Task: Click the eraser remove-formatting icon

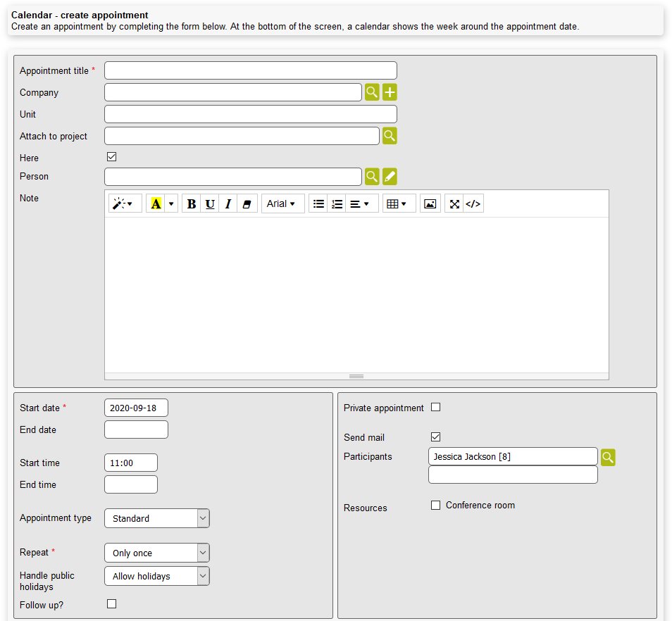Action: coord(246,203)
